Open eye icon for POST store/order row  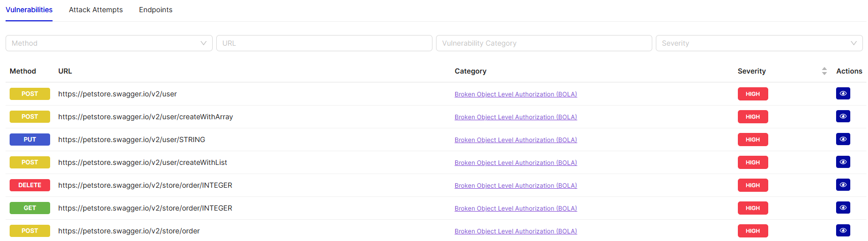coord(843,231)
